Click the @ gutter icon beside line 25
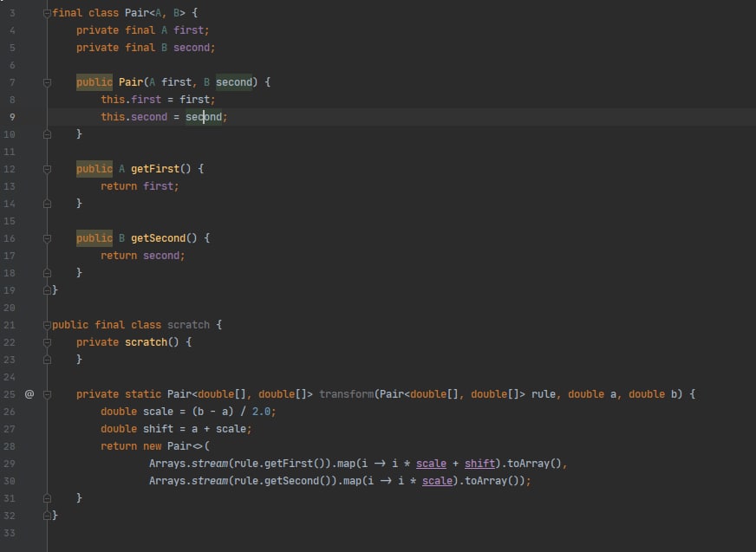This screenshot has width=756, height=552. (29, 394)
